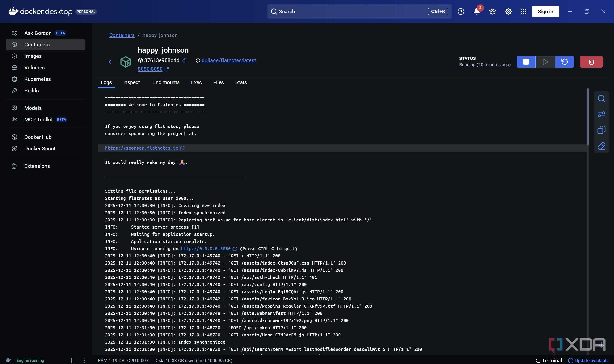This screenshot has width=614, height=364.
Task: Switch to the Files tab
Action: (218, 82)
